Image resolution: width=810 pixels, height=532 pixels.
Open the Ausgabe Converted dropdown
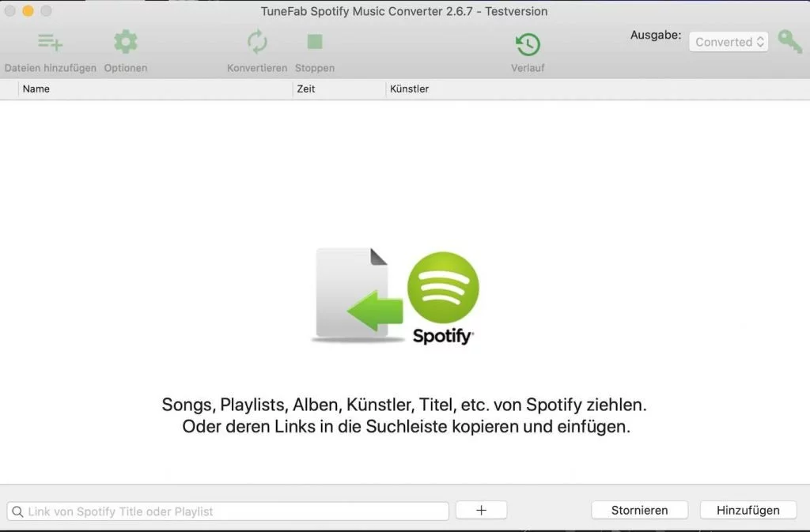(x=729, y=42)
